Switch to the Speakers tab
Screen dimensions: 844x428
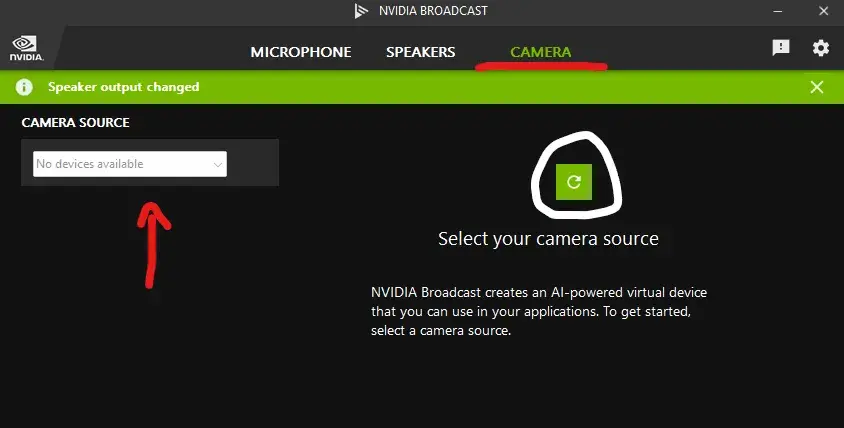(420, 52)
